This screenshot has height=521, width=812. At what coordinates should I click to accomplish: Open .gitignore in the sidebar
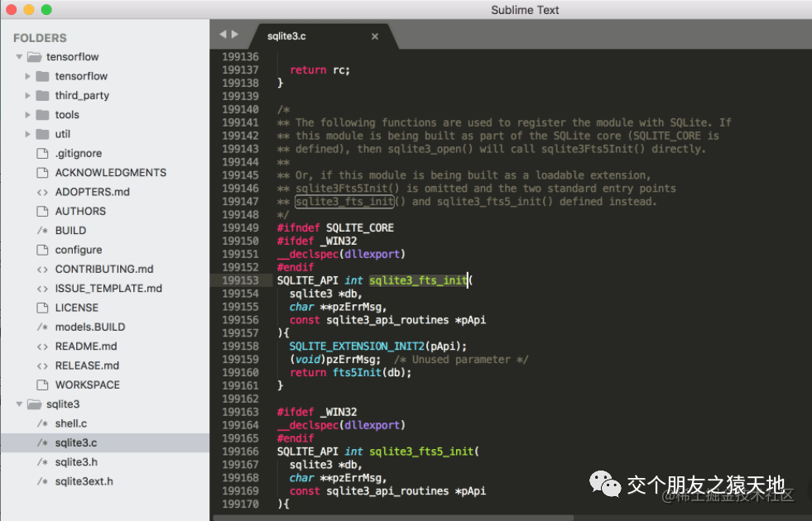(x=79, y=153)
